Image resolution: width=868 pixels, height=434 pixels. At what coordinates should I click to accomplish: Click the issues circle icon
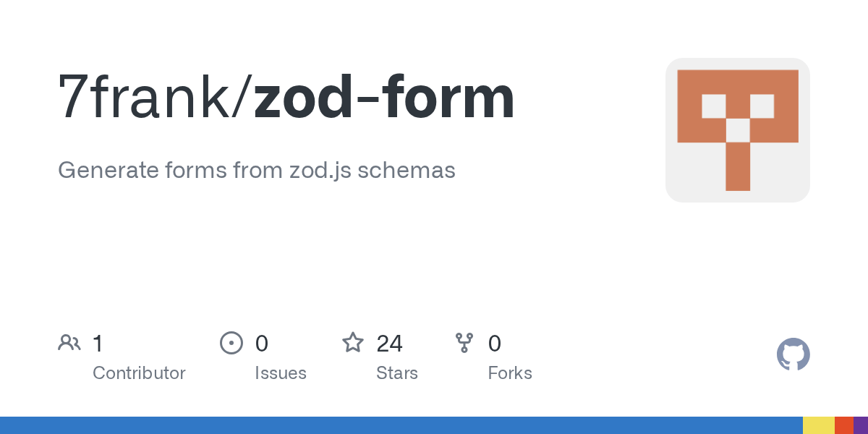pos(231,343)
